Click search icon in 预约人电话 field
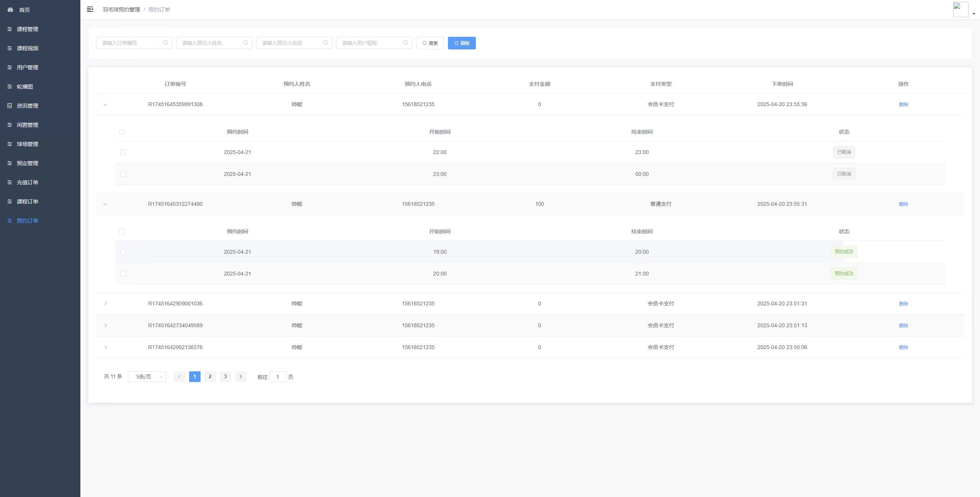This screenshot has height=497, width=980. pos(325,43)
